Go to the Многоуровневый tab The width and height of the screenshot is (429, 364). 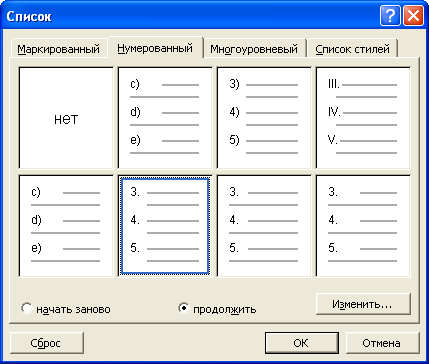[x=254, y=49]
